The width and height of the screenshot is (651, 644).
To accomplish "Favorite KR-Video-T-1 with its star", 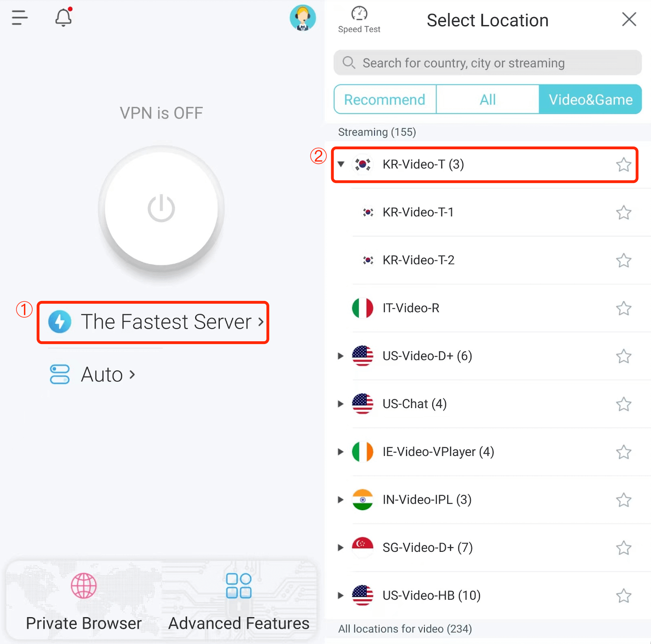I will [x=623, y=212].
